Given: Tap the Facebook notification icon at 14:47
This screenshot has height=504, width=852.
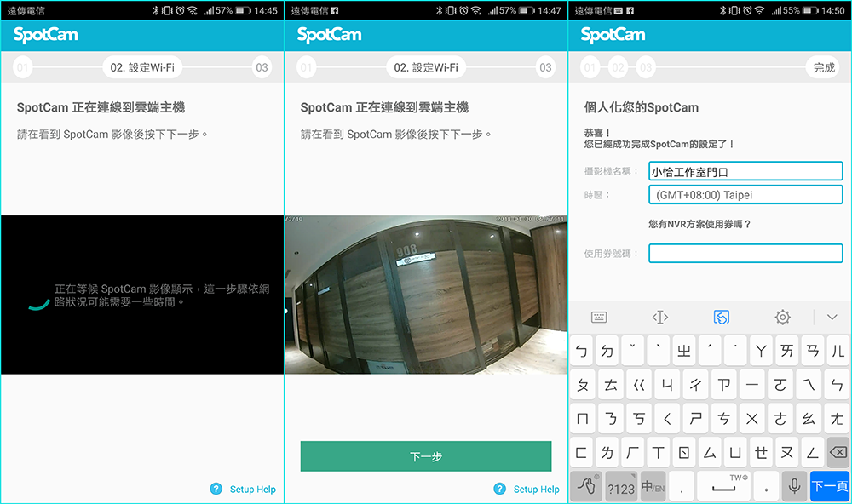Looking at the screenshot, I should pyautogui.click(x=335, y=10).
